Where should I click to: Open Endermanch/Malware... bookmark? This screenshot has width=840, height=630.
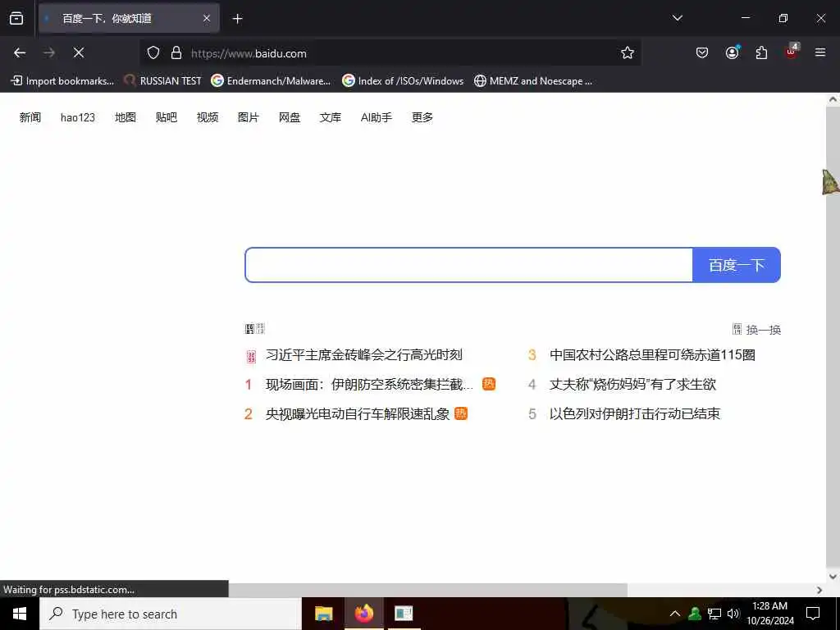(x=271, y=81)
